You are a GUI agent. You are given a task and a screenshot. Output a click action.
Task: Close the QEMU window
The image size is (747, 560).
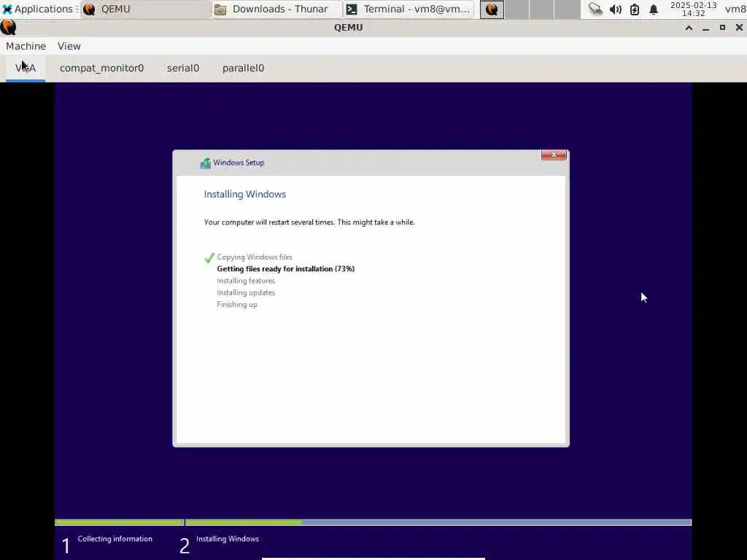739,28
